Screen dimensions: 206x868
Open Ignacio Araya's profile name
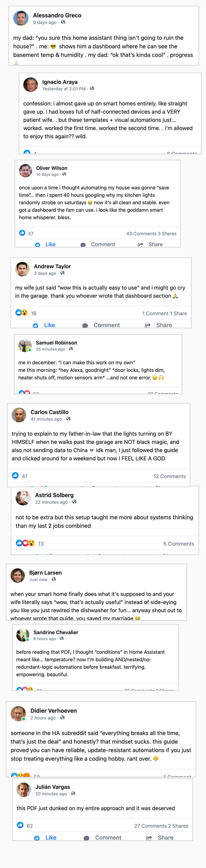click(60, 82)
